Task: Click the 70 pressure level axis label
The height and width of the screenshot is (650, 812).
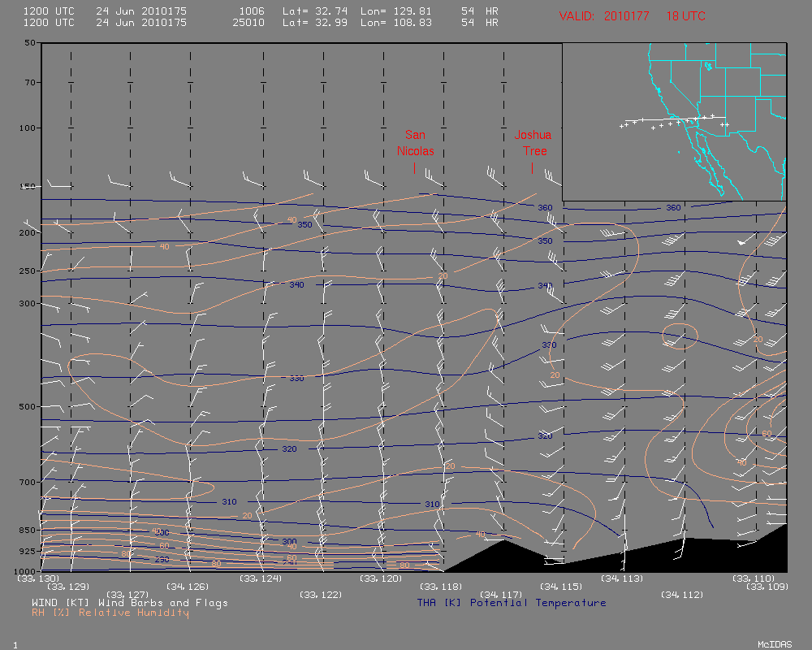Action: tap(30, 82)
